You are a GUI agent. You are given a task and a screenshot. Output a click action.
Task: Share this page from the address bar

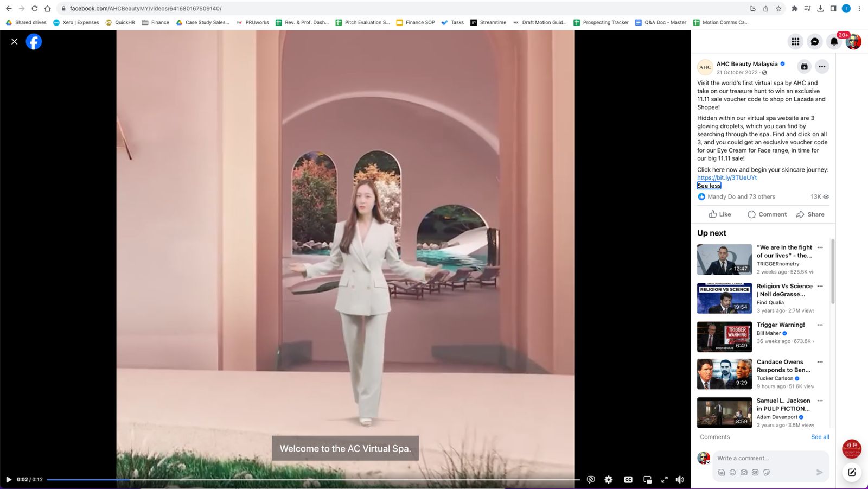pyautogui.click(x=765, y=8)
